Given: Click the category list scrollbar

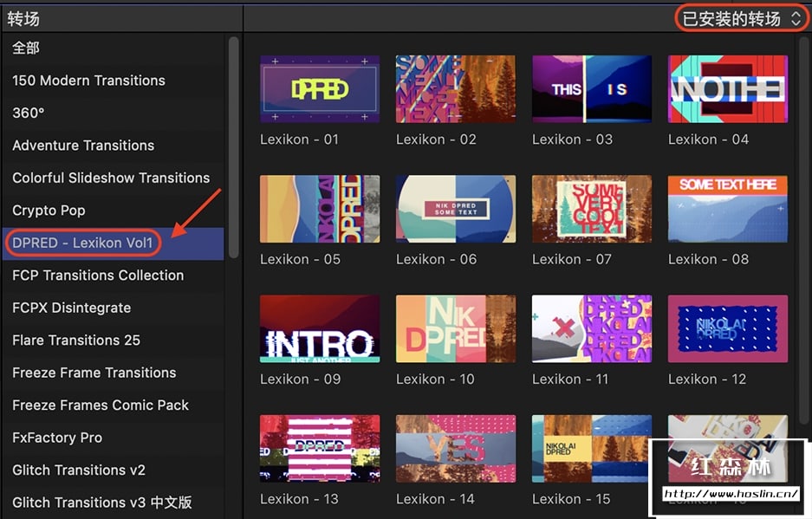Looking at the screenshot, I should 234,147.
